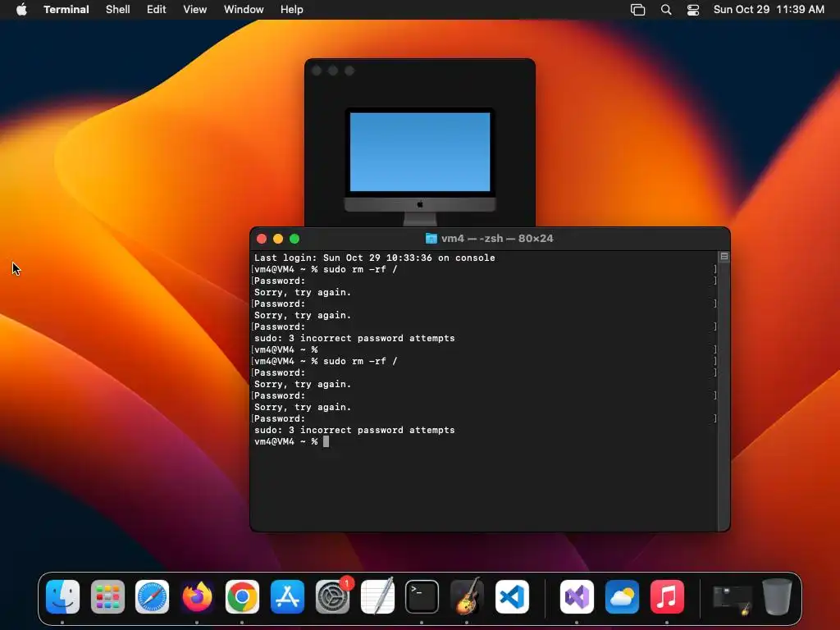
Task: Open the Shell menu
Action: (118, 10)
